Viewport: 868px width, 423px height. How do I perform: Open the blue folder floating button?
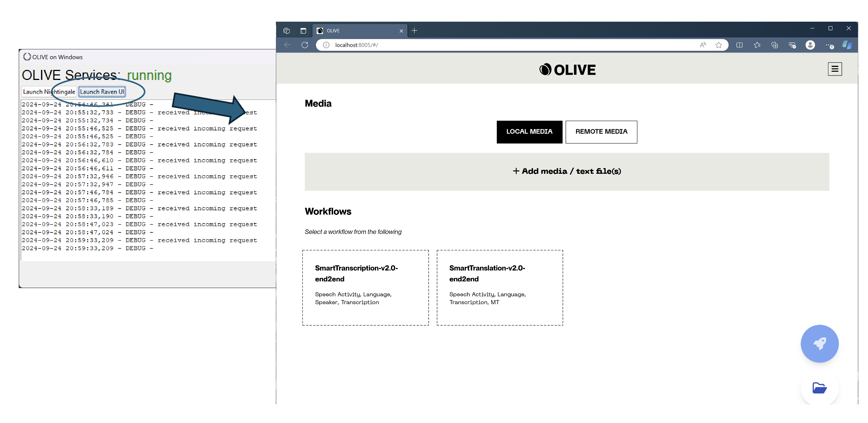(819, 388)
